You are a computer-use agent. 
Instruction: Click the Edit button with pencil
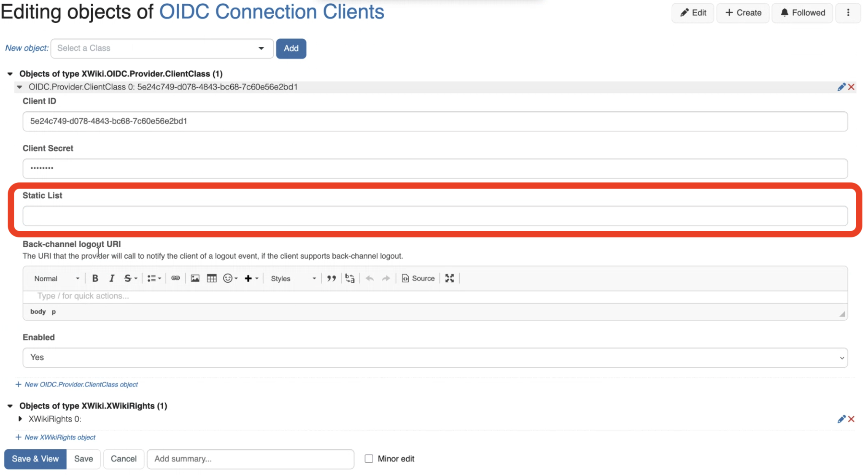(x=693, y=13)
